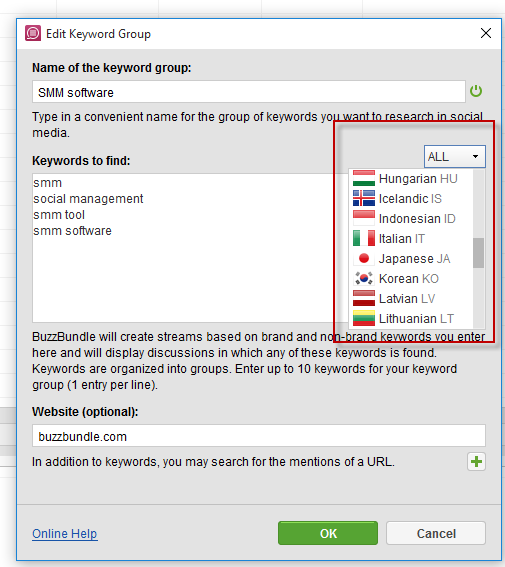Click the green power icon beside name field

click(476, 91)
